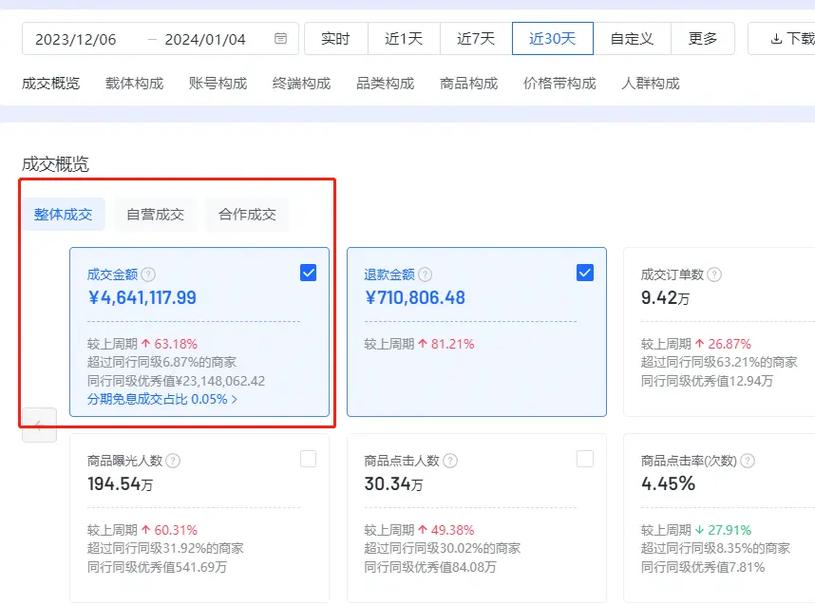Click the end date 2024/01/04 field
The height and width of the screenshot is (605, 815).
(205, 39)
